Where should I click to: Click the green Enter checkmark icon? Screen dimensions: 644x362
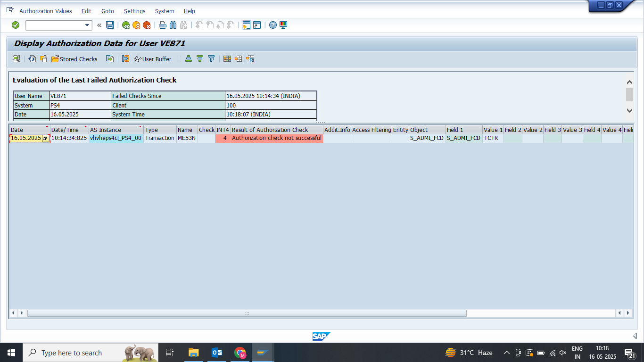coord(16,25)
